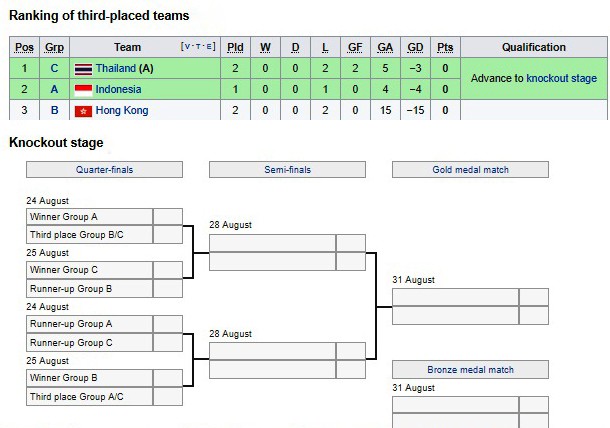Image resolution: width=610 pixels, height=428 pixels.
Task: Click the T (talk) template link
Action: (x=198, y=47)
